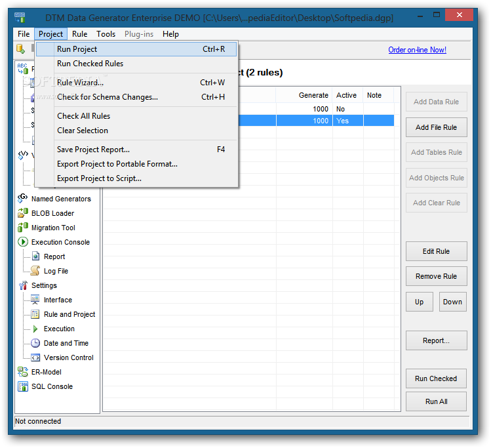Click the Version Control icon
This screenshot has height=448, width=491.
pos(35,357)
